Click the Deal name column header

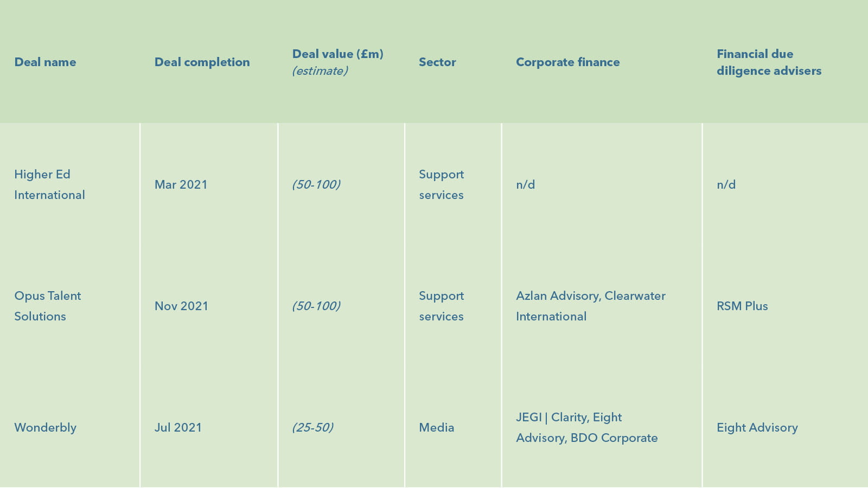(x=45, y=62)
